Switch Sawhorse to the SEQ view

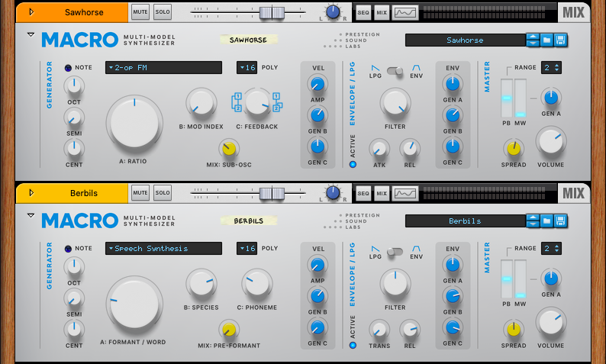[363, 12]
